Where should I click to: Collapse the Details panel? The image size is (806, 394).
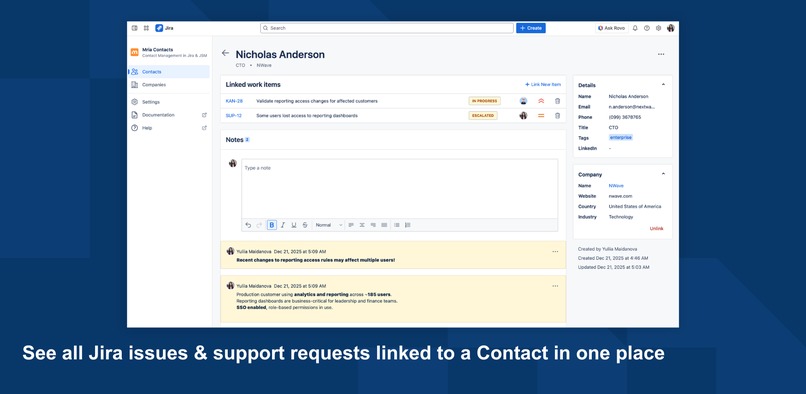(663, 85)
